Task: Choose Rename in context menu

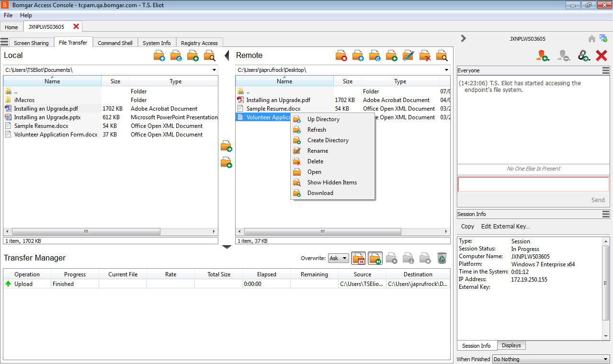Action: pyautogui.click(x=333, y=151)
